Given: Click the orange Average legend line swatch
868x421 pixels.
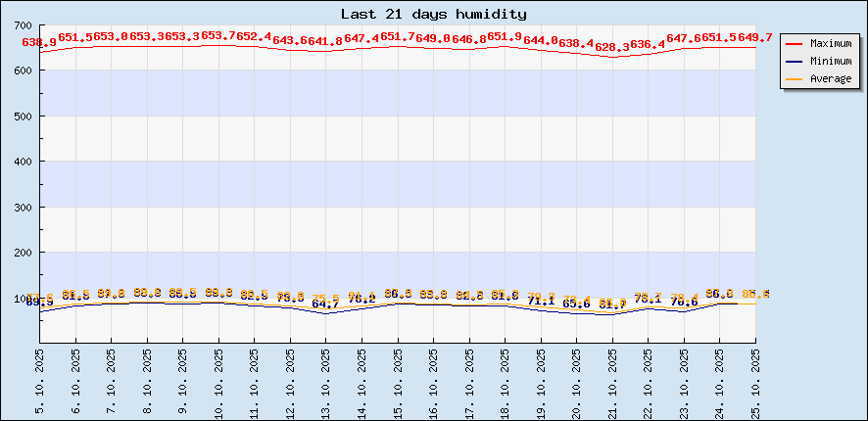Looking at the screenshot, I should [795, 79].
